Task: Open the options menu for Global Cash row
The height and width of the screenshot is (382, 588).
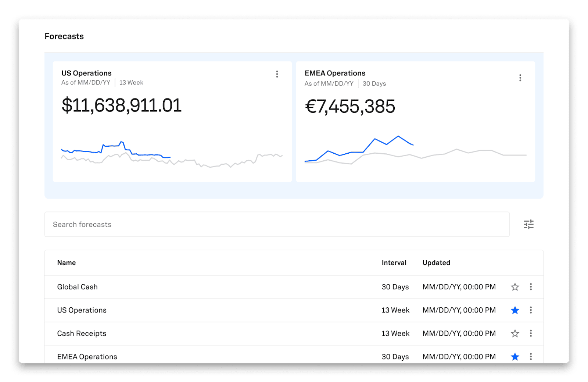Action: pyautogui.click(x=531, y=287)
